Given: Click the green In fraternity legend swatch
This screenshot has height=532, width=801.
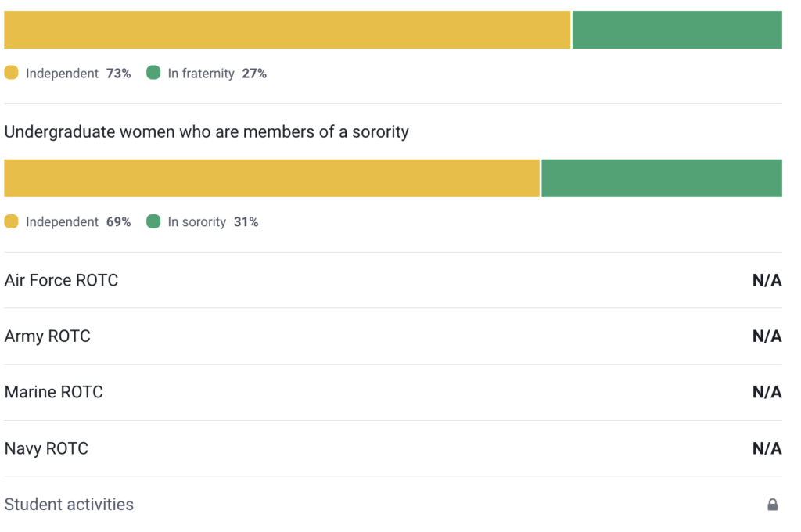Looking at the screenshot, I should pyautogui.click(x=153, y=74).
